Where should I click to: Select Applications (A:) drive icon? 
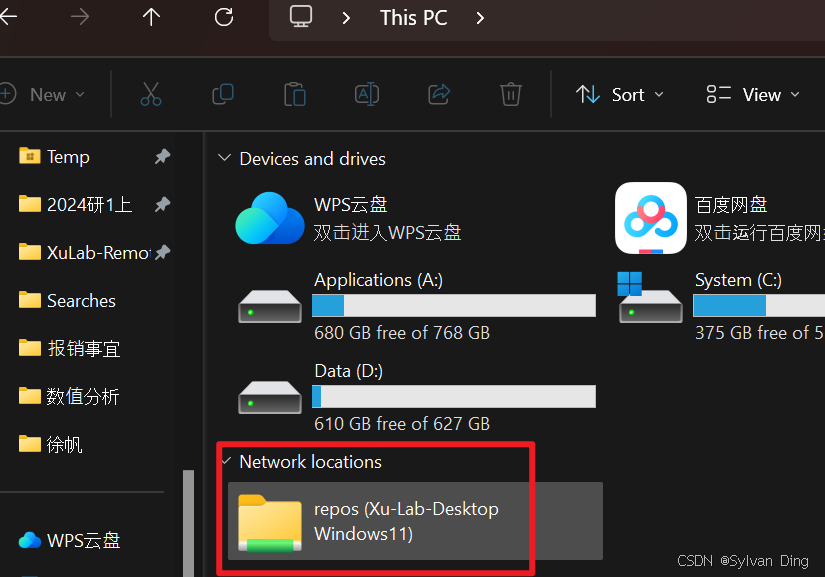[x=270, y=306]
